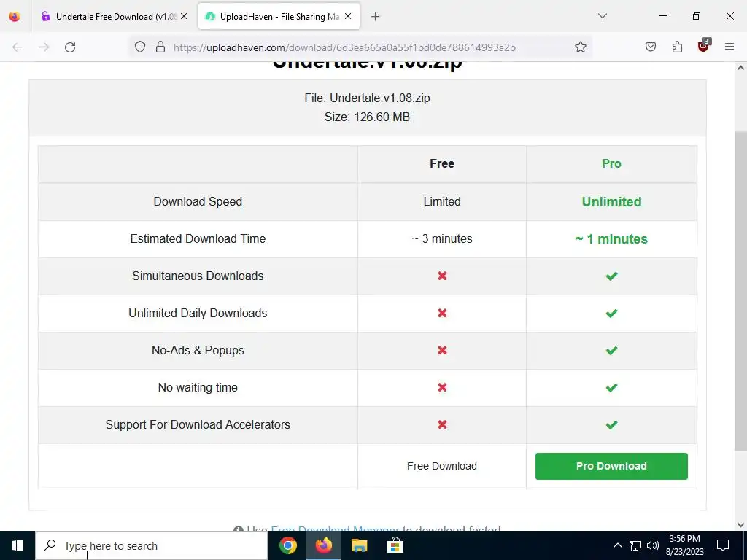Click the Limited download speed cell
747x560 pixels.
coord(441,201)
